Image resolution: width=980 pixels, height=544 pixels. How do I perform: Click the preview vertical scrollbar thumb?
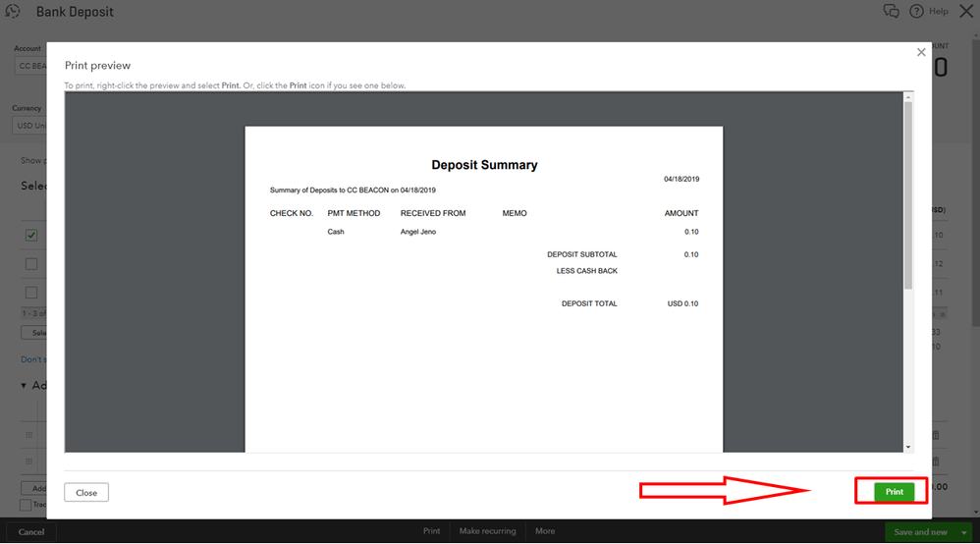pos(908,194)
